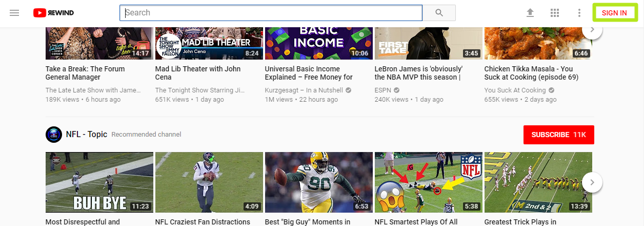Click text 651K views • 1 day ago
This screenshot has width=644, height=226.
[190, 100]
